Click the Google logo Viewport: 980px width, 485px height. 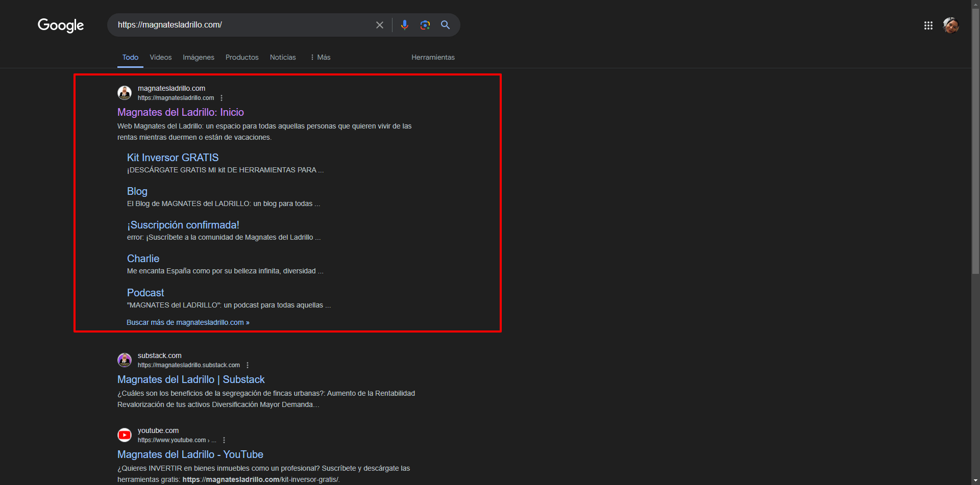[61, 25]
